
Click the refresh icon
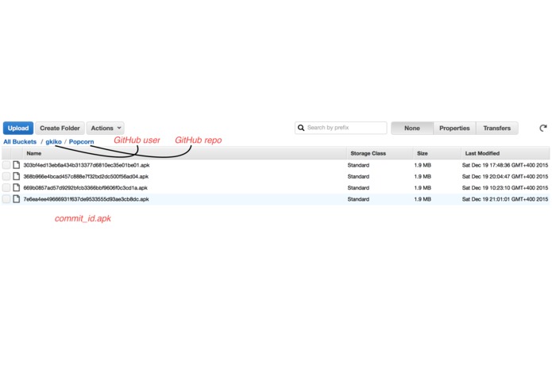pyautogui.click(x=542, y=128)
